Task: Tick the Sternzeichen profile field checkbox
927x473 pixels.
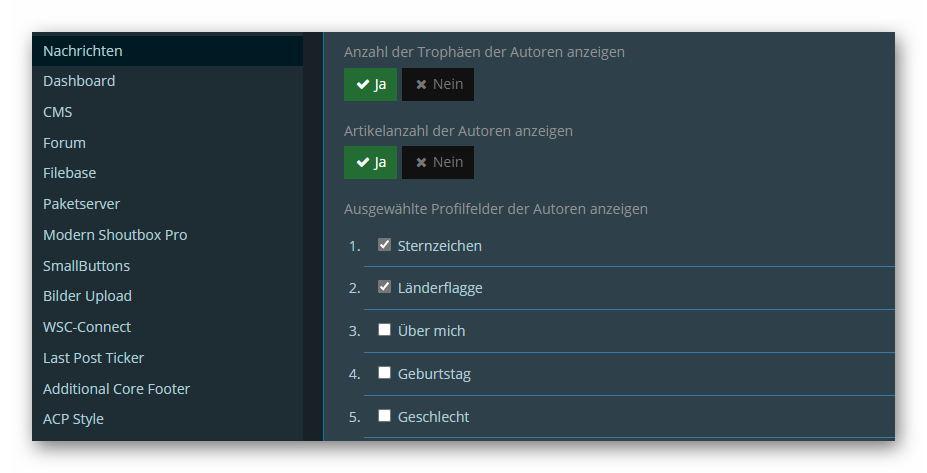Action: 384,245
